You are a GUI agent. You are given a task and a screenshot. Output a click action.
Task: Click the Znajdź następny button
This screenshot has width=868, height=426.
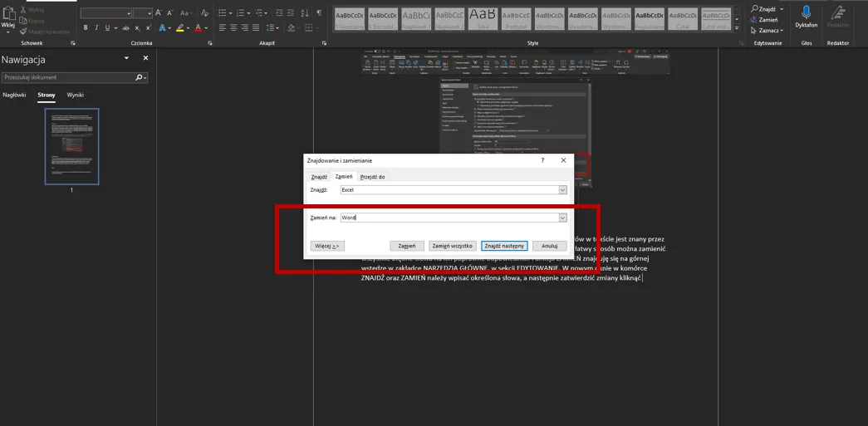(504, 246)
